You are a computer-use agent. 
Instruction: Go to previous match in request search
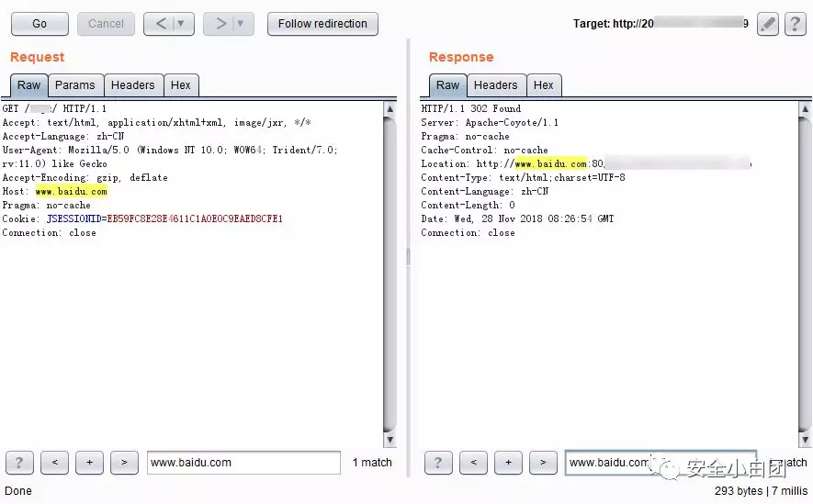[x=54, y=463]
